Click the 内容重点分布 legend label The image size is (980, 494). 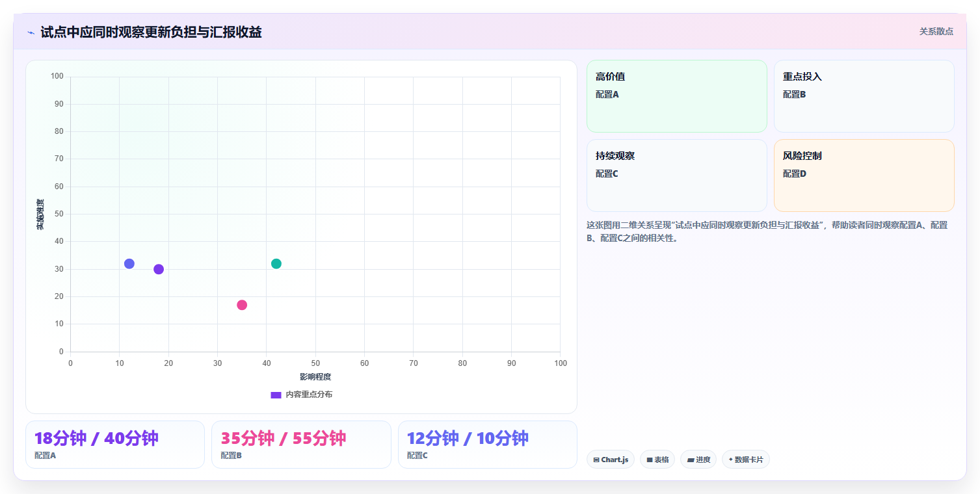309,395
